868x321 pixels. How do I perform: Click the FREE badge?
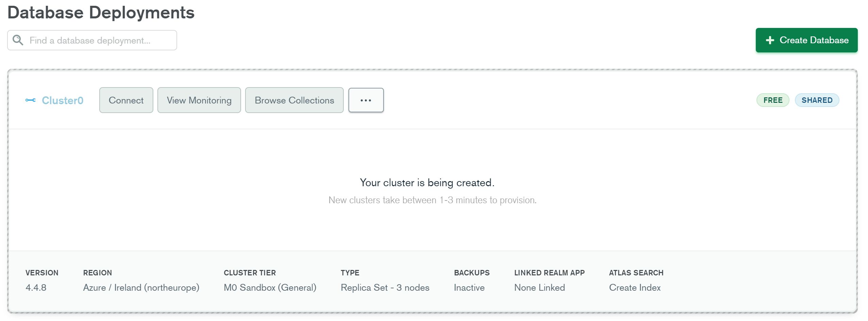click(772, 100)
